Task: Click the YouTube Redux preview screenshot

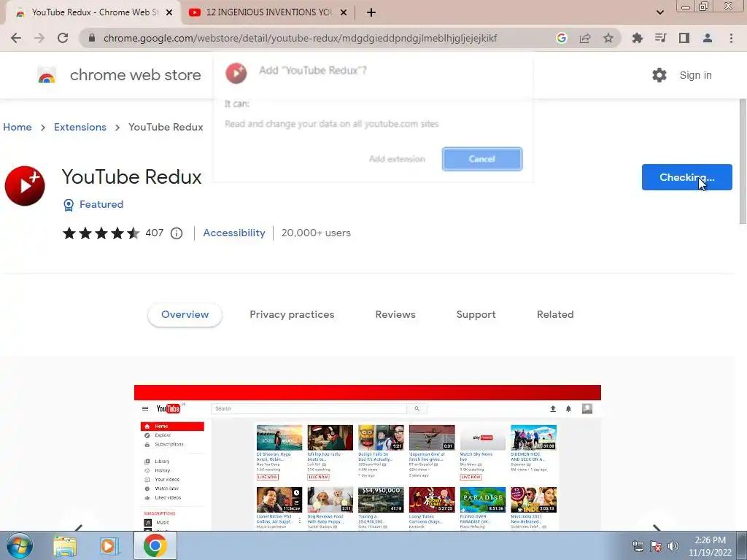Action: (x=368, y=458)
